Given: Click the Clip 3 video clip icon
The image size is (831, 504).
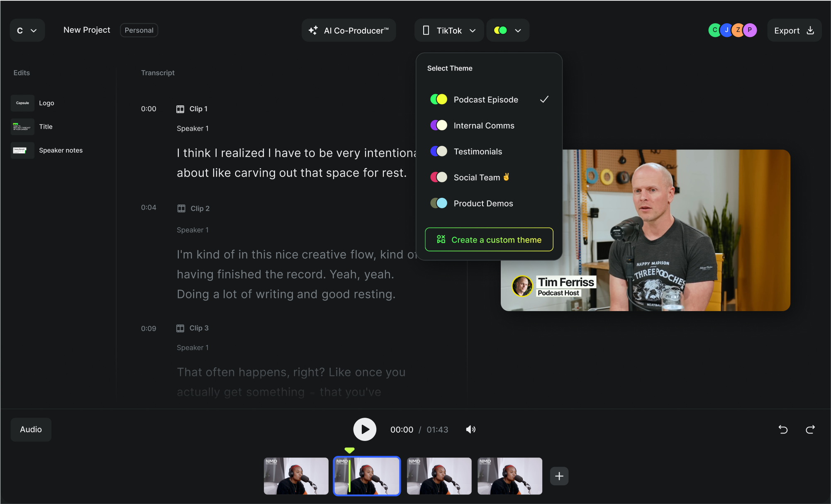Looking at the screenshot, I should pos(180,328).
